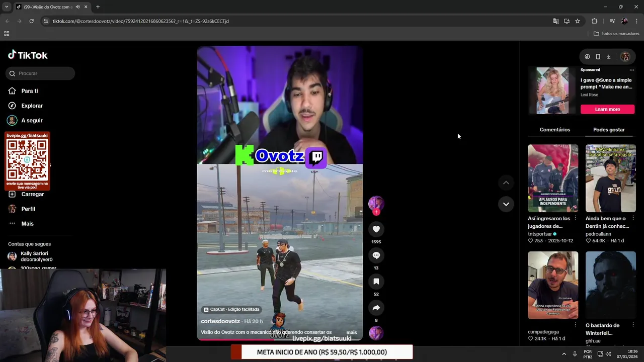Screen dimensions: 644x362
Task: Open options for the ghh.ae video
Action: coord(633,325)
